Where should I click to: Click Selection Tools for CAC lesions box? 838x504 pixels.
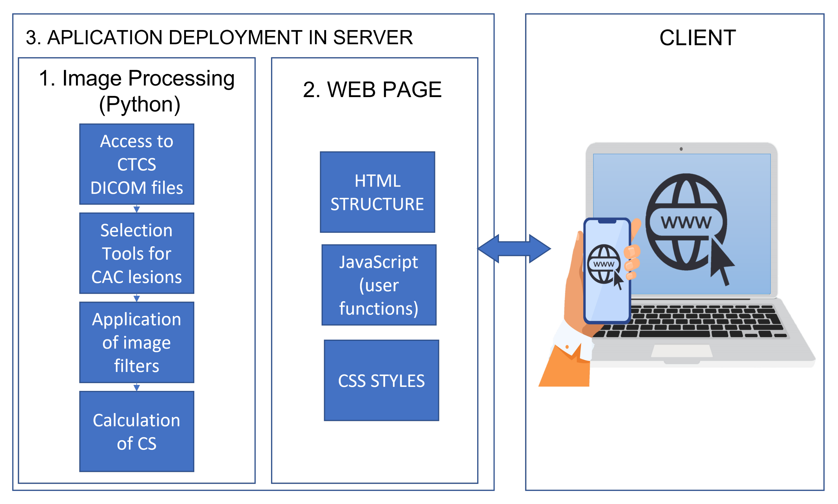click(137, 253)
